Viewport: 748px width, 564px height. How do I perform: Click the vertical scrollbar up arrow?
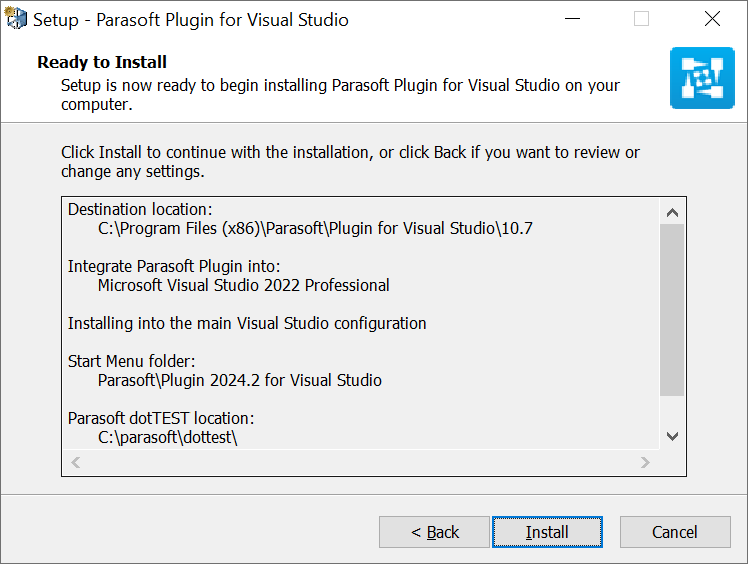(672, 212)
